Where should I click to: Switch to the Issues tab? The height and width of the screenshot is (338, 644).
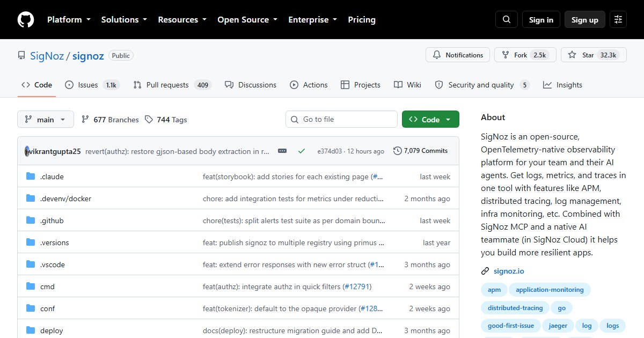(x=92, y=85)
